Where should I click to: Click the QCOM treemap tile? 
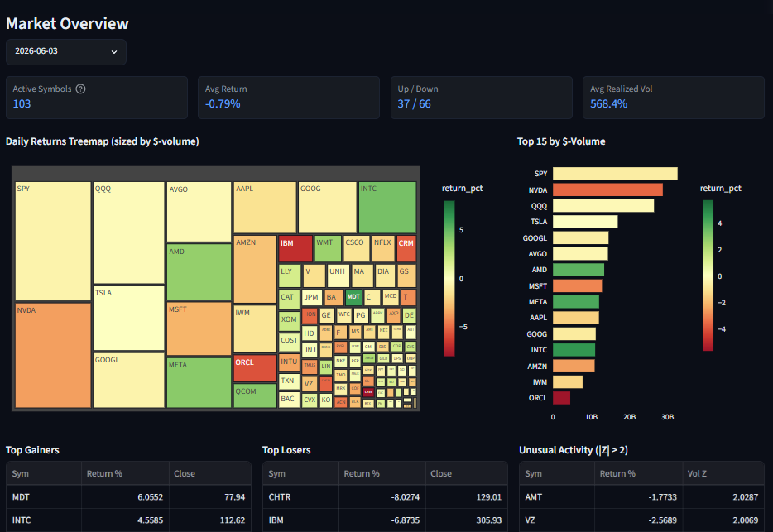click(x=255, y=396)
